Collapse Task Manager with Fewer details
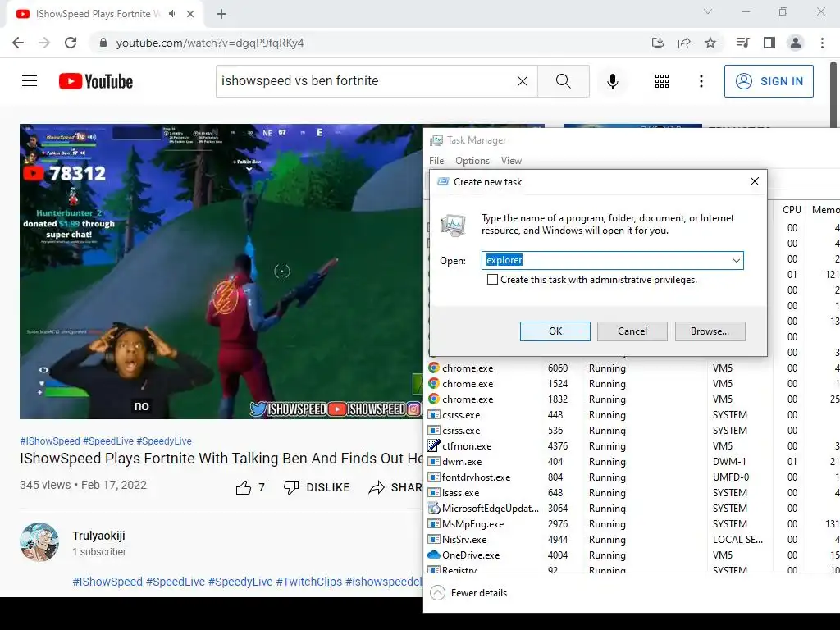840x630 pixels. [468, 593]
